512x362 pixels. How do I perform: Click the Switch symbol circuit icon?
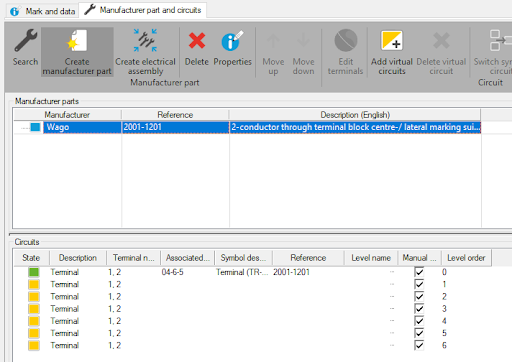pyautogui.click(x=500, y=41)
